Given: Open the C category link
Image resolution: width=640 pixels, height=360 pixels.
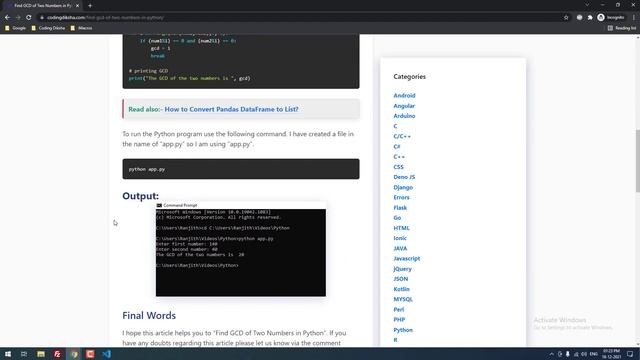Looking at the screenshot, I should (x=395, y=126).
